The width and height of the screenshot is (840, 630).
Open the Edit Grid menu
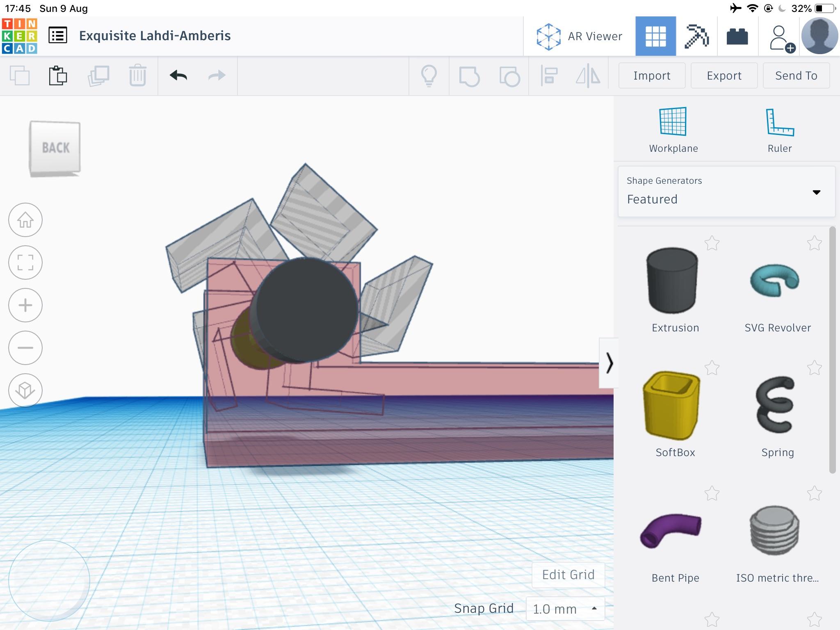[x=567, y=573]
